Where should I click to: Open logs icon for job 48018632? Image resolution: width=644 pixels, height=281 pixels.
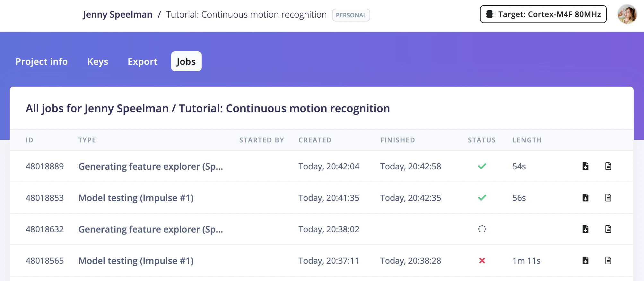(x=608, y=229)
